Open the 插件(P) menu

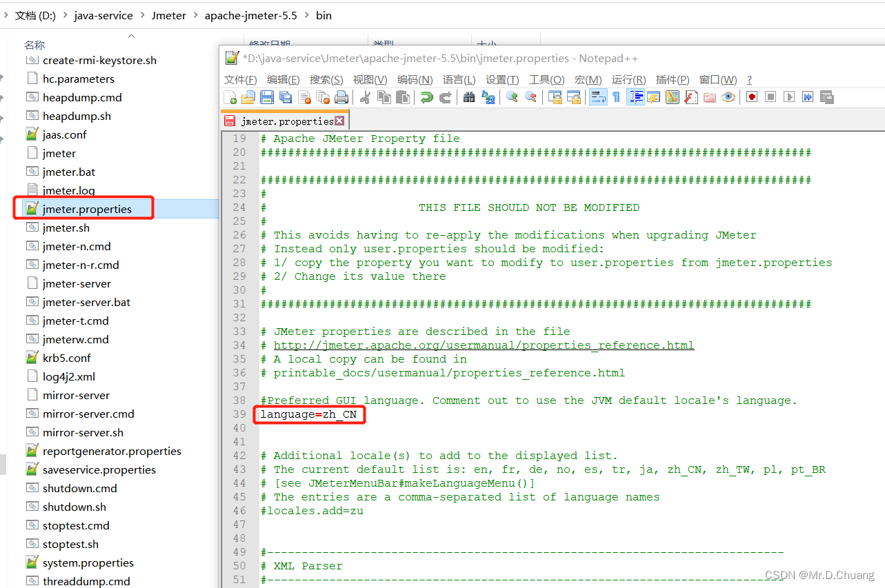coord(673,80)
